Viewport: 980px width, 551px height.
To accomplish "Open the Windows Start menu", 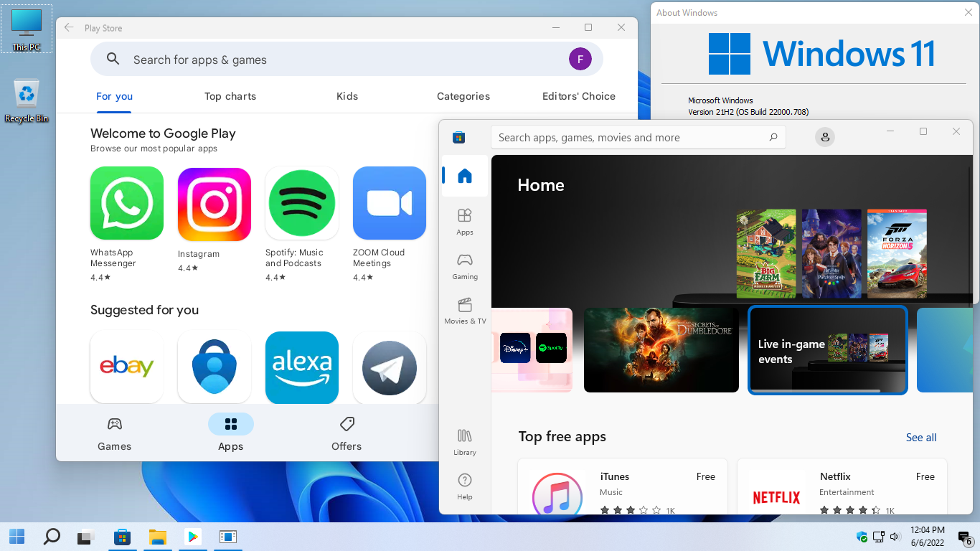I will (x=17, y=536).
